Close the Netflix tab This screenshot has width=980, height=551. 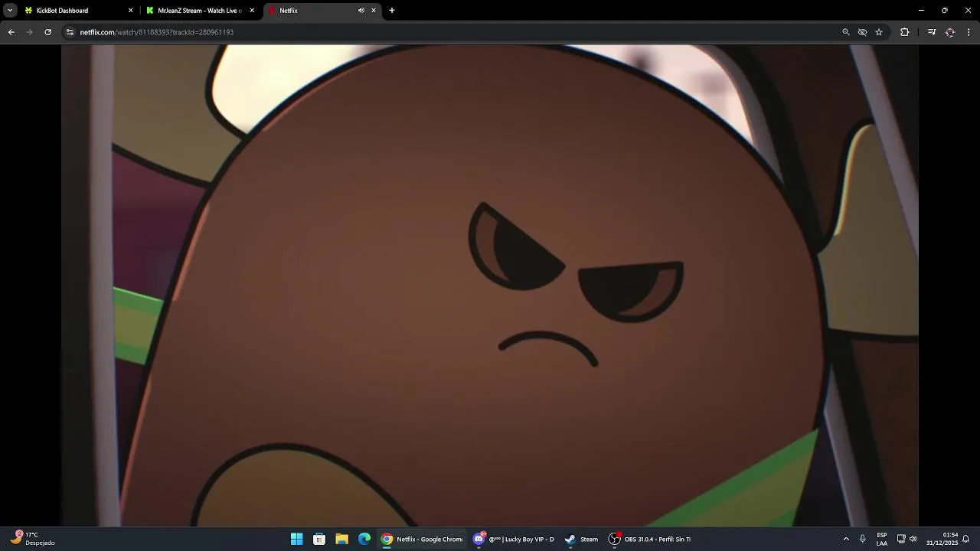click(374, 11)
